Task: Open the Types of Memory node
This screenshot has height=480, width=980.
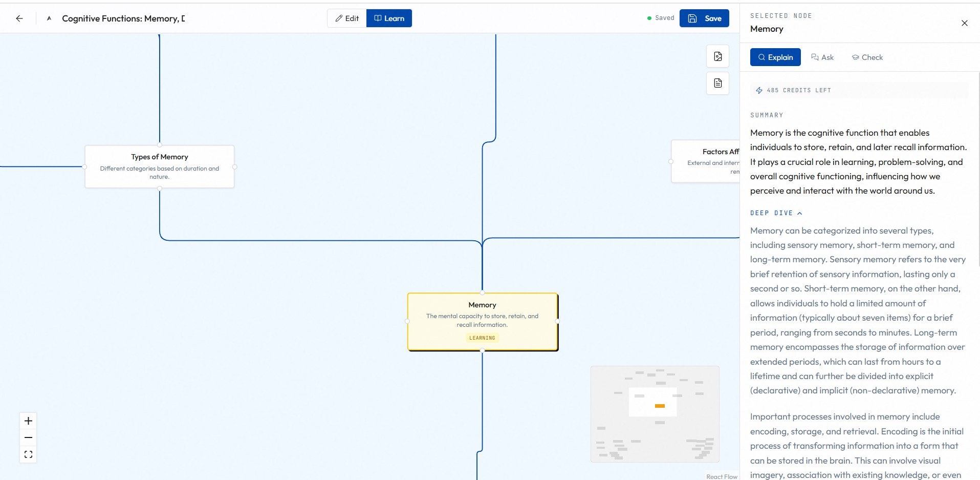Action: coord(159,166)
